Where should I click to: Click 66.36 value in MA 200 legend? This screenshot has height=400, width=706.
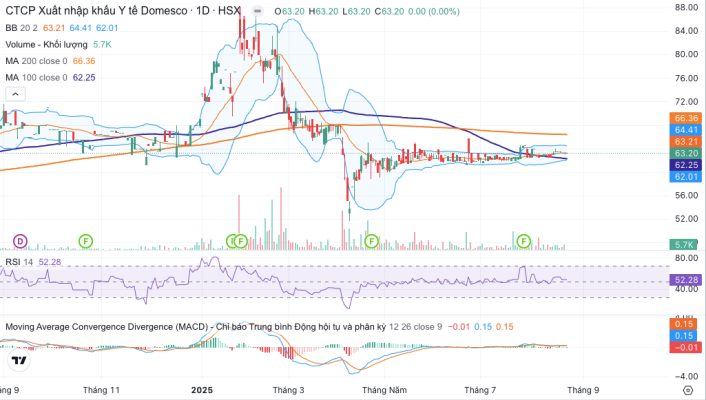(x=84, y=61)
